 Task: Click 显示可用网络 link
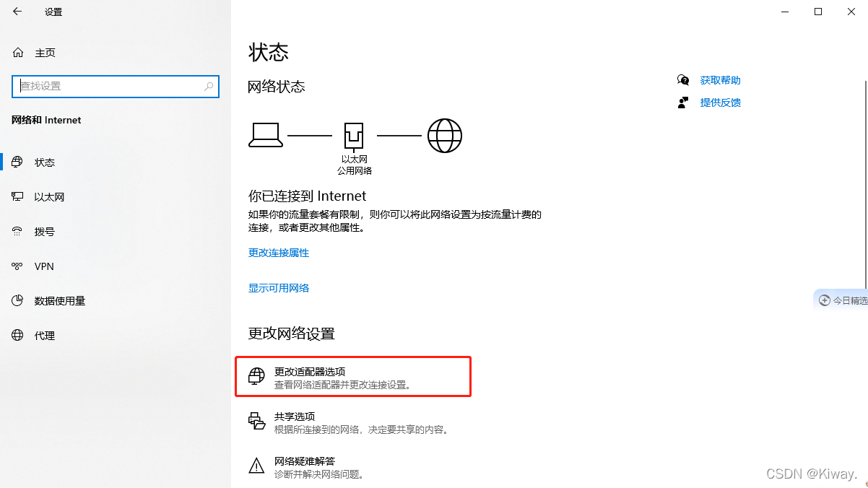click(x=278, y=287)
